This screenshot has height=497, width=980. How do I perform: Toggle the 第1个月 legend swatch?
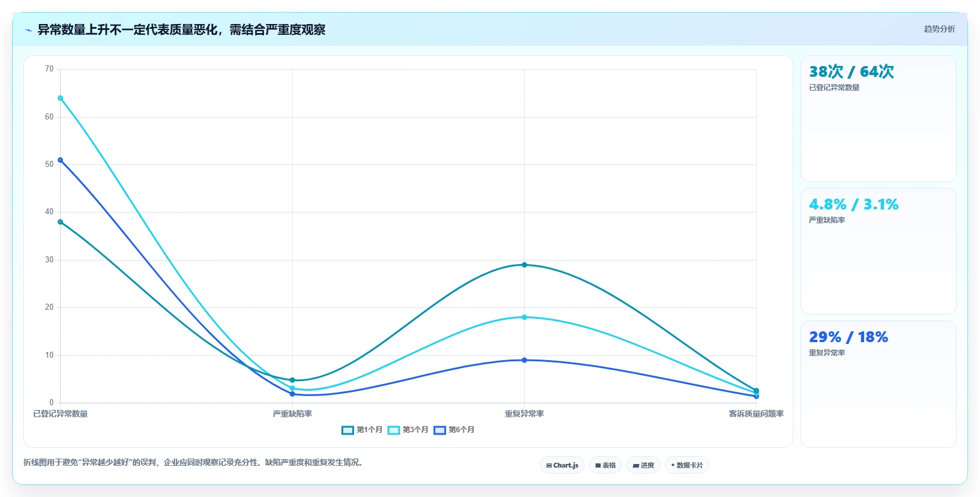(347, 430)
